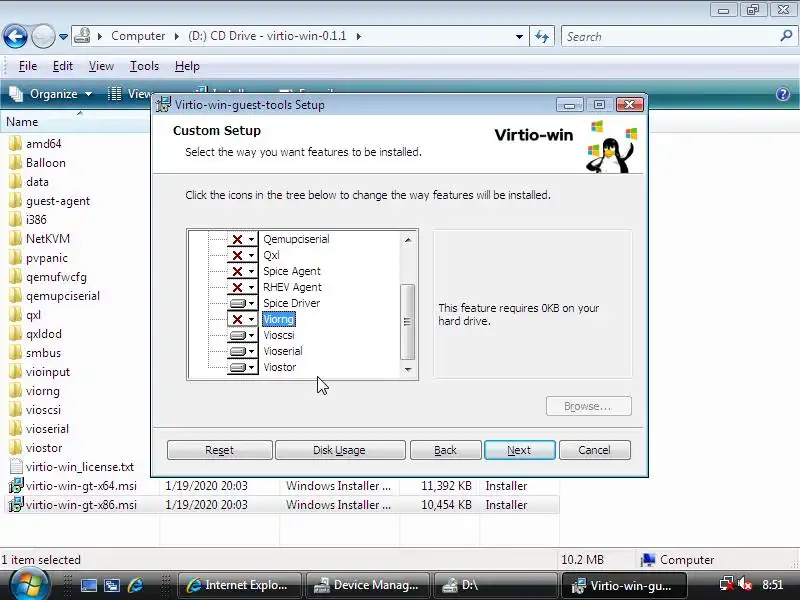Open the File menu in Explorer

pos(28,66)
